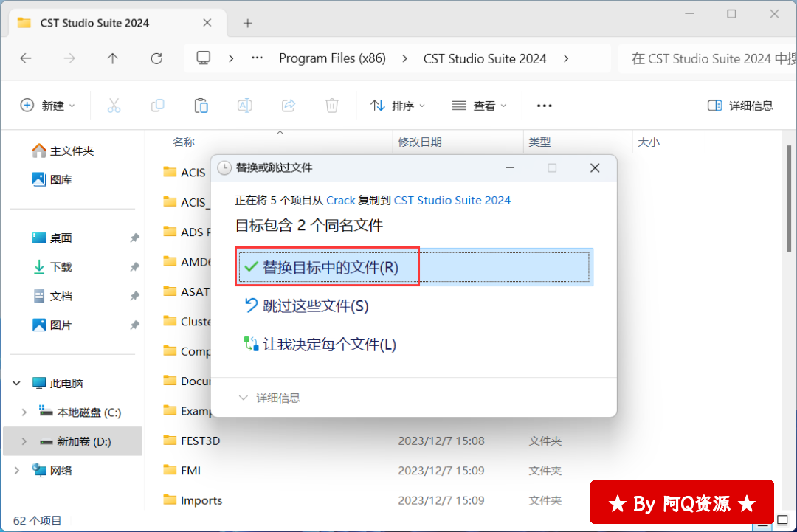
Task: Select the Imports folder
Action: coord(193,500)
